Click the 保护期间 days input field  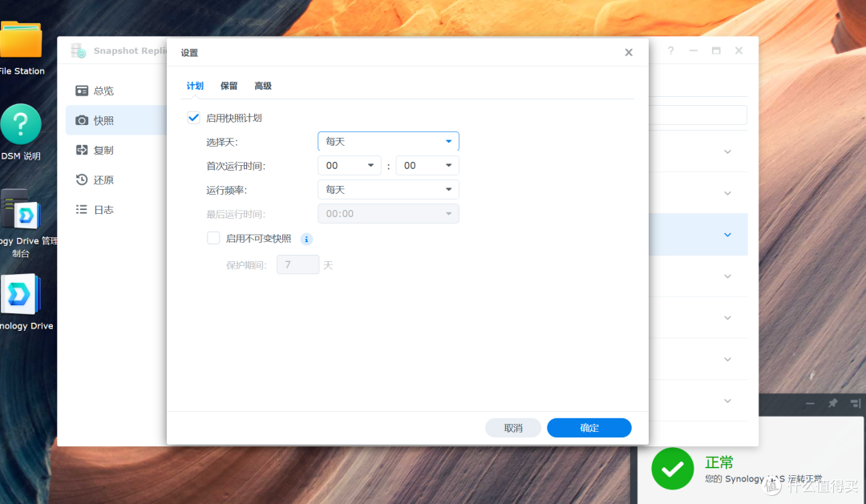297,265
